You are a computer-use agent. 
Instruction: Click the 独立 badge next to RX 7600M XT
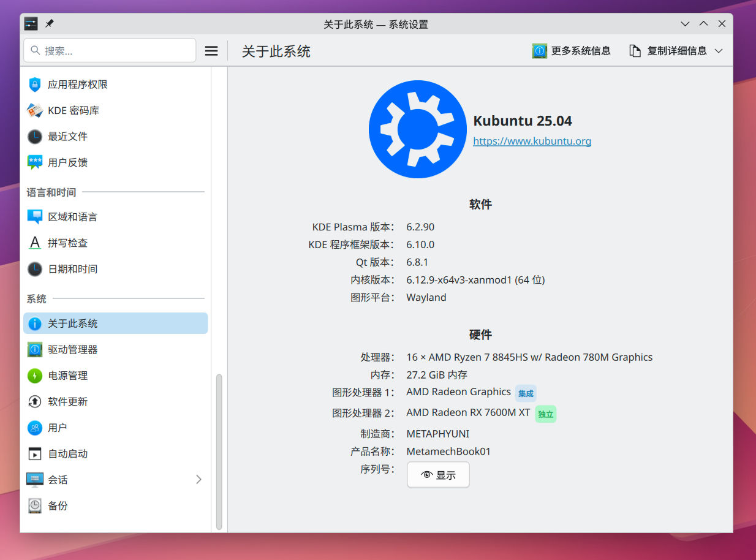[x=546, y=414]
